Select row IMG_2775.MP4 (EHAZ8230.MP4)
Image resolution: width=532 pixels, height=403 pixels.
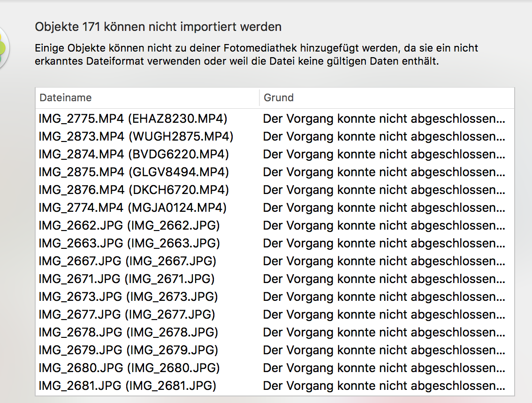tap(133, 119)
